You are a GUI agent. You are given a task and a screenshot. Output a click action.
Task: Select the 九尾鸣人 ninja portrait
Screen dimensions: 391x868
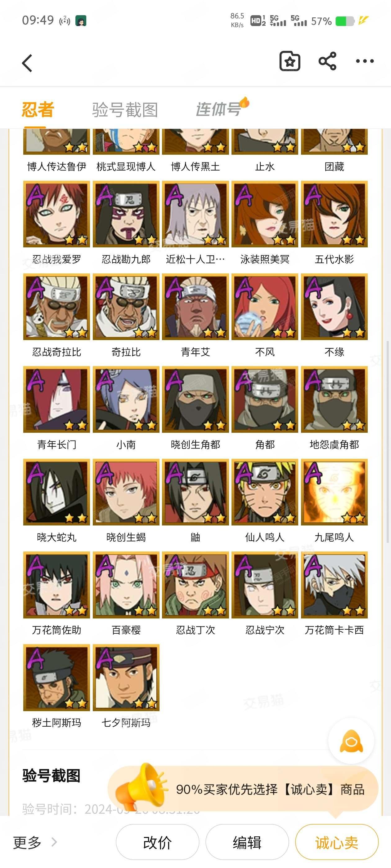[334, 492]
